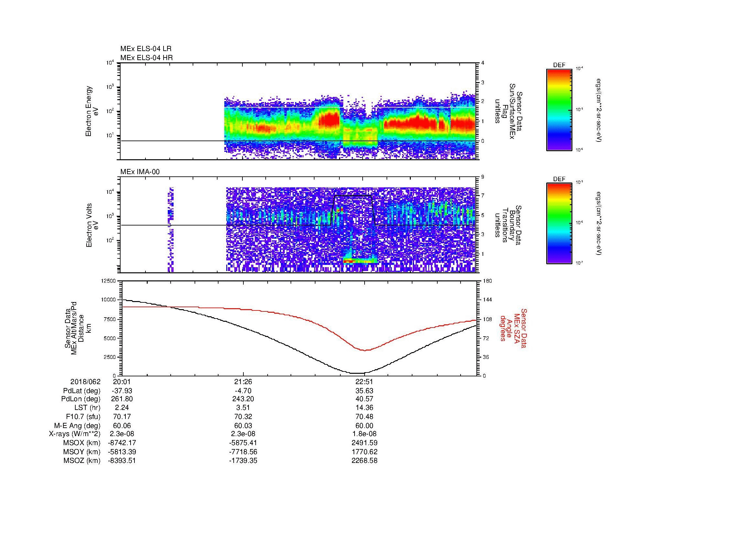
Task: Click the PdLat value '-37.93'
Action: point(122,391)
